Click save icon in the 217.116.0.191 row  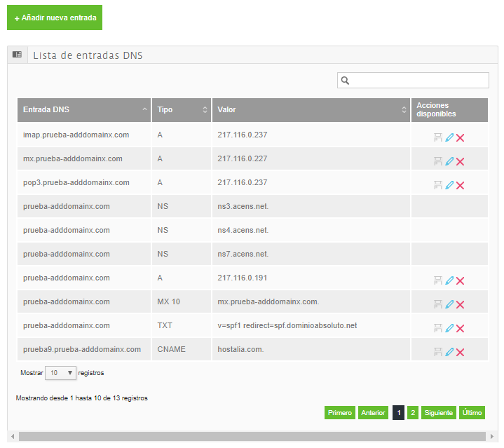[438, 280]
